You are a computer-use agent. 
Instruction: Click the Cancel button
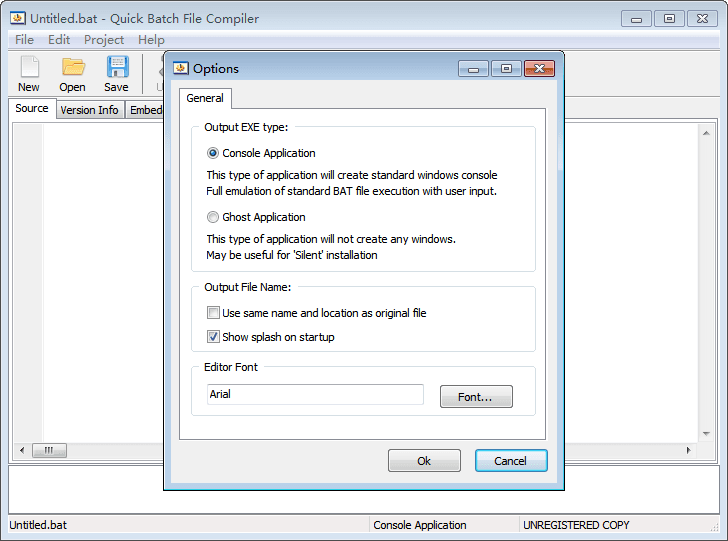pos(511,461)
